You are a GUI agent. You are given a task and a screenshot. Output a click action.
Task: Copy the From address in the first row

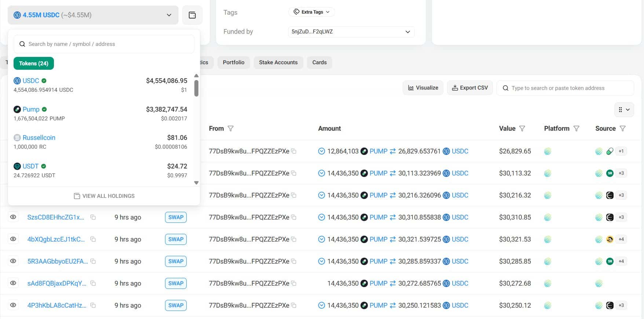click(x=294, y=151)
